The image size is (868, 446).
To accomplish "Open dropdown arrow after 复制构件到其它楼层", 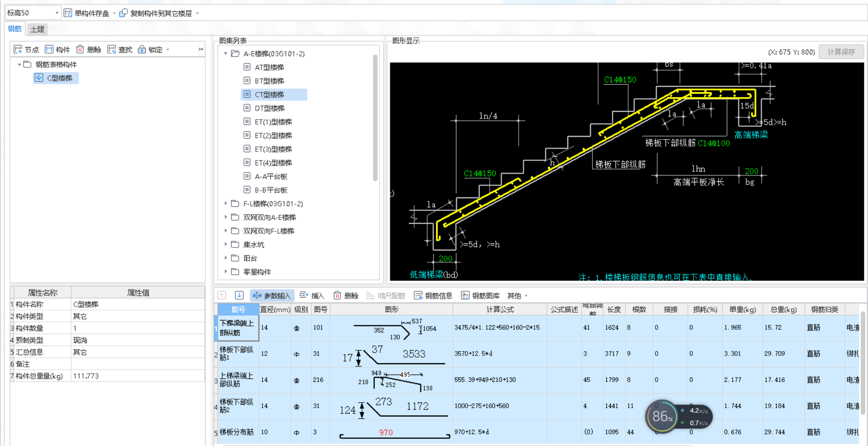I will pyautogui.click(x=197, y=13).
